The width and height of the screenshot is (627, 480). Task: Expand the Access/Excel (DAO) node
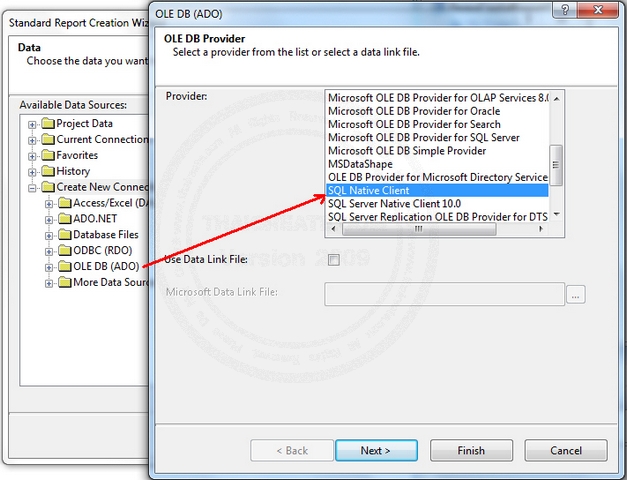(49, 204)
